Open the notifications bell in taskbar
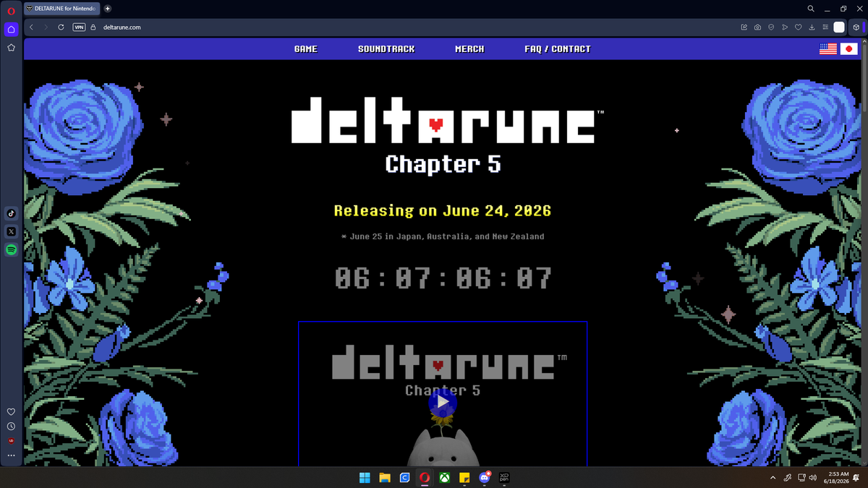The height and width of the screenshot is (488, 868). click(x=856, y=478)
